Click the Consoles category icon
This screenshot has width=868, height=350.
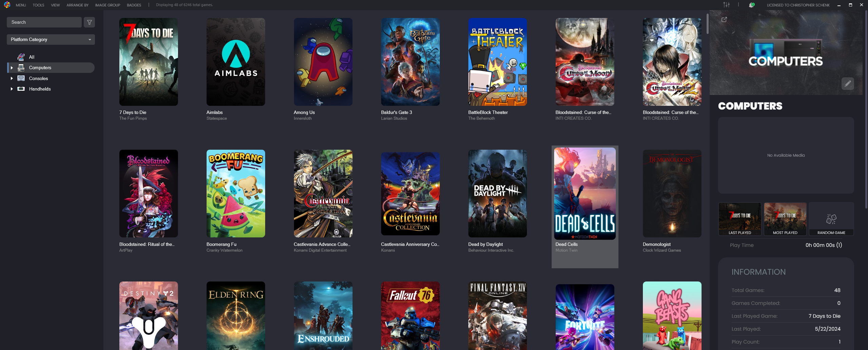[21, 78]
